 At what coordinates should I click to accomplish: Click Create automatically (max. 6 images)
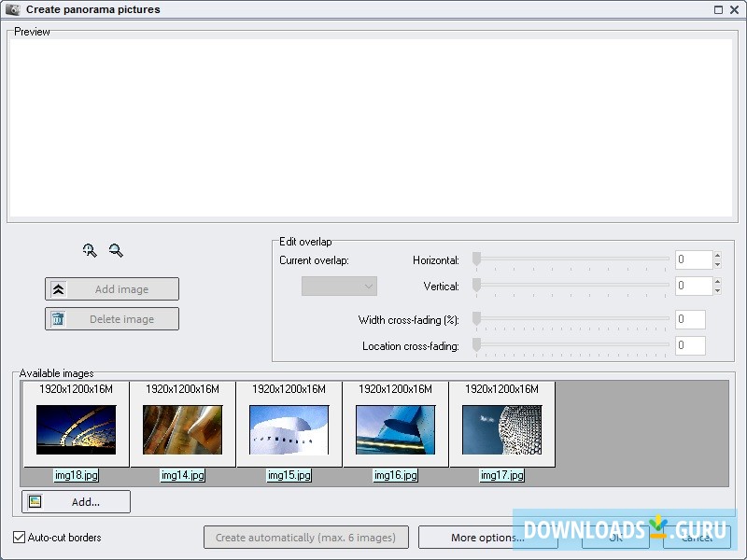306,538
